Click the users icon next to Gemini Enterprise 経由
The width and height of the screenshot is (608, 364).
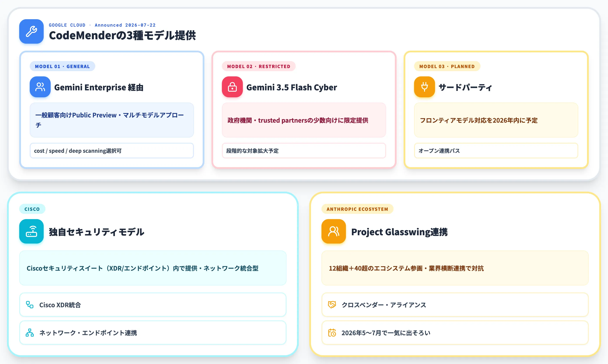pos(40,87)
